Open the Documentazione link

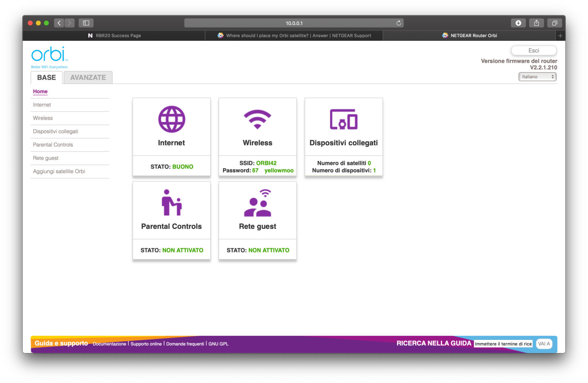point(109,344)
